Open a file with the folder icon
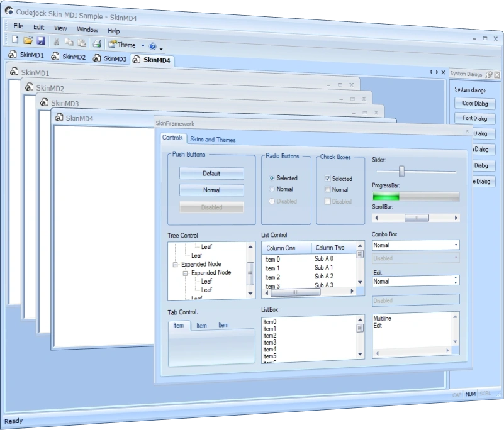This screenshot has width=504, height=430. [x=28, y=40]
